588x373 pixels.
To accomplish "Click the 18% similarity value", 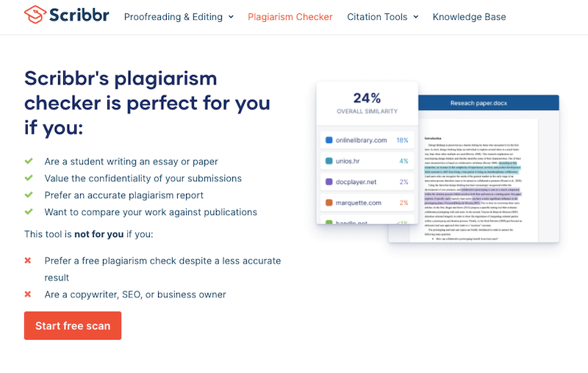I will (402, 140).
